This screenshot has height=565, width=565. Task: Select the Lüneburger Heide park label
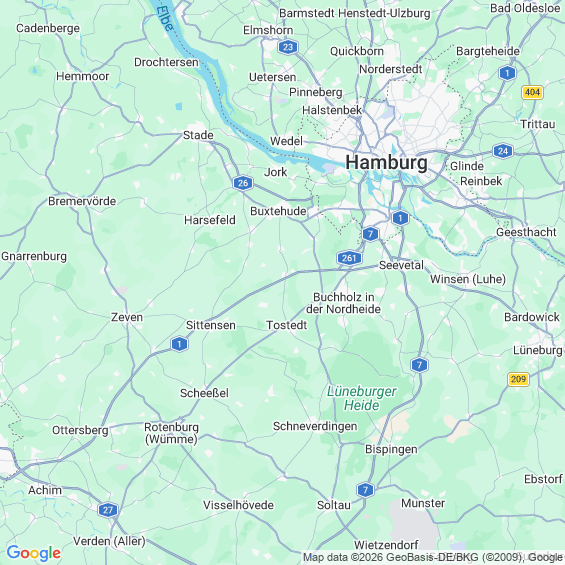(361, 398)
